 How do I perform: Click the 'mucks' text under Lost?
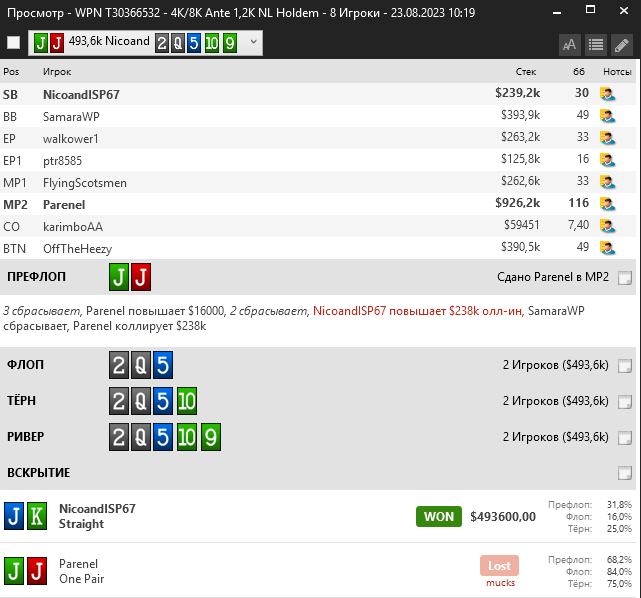coord(500,582)
